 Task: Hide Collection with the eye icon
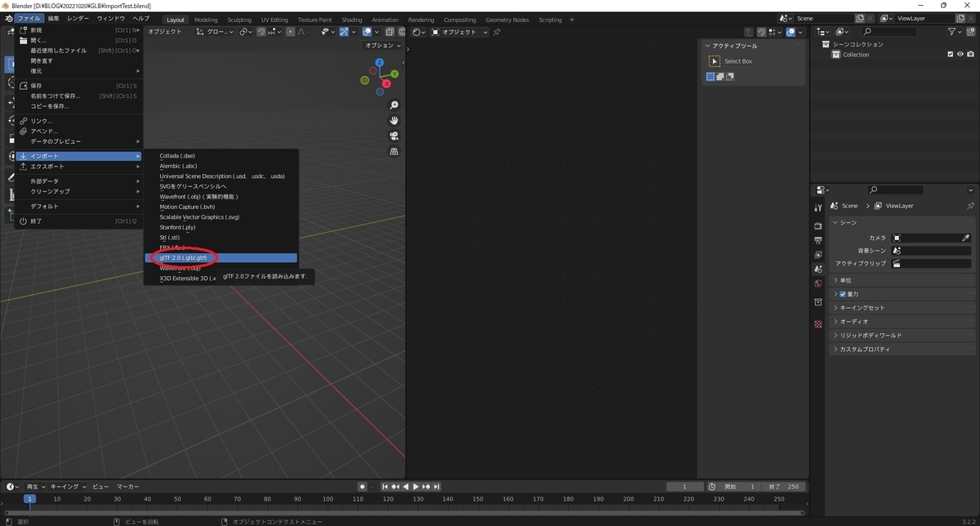tap(960, 55)
